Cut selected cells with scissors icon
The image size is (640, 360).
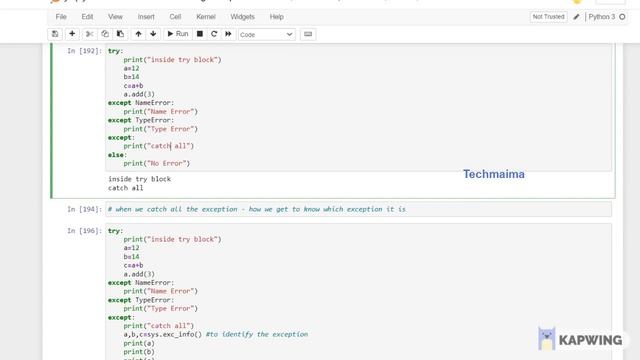89,34
